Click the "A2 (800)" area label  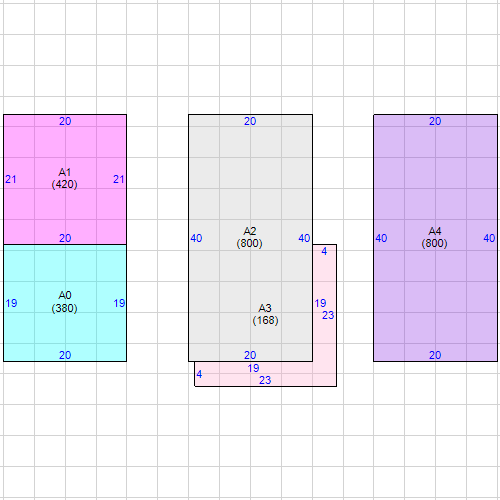pos(250,237)
